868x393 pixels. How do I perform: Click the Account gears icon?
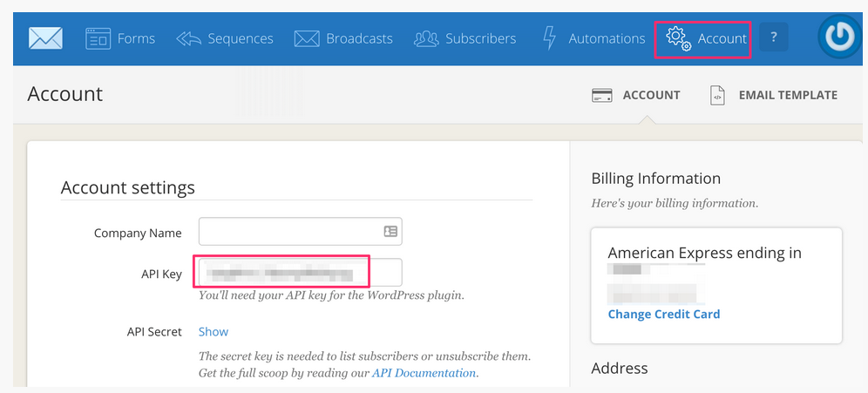[678, 38]
